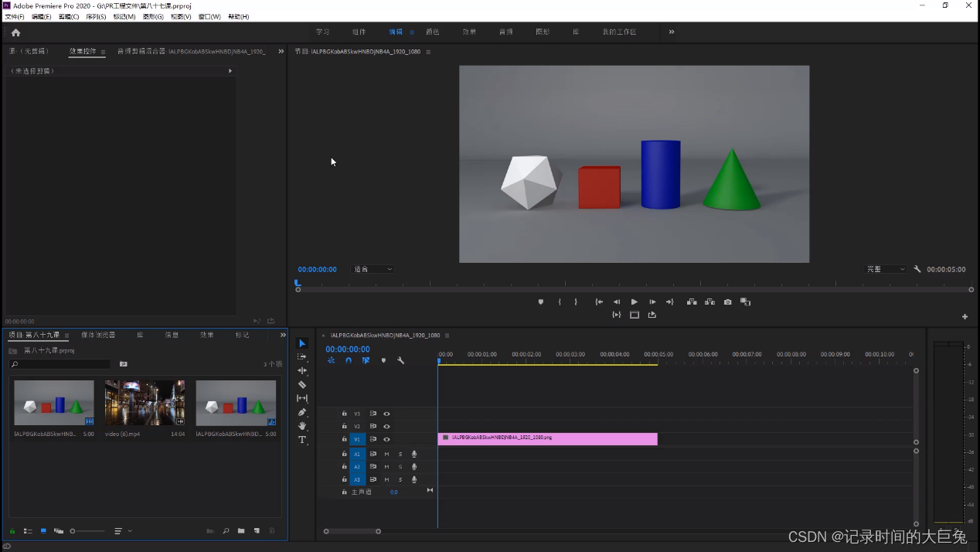Mute audio track A1

[386, 454]
